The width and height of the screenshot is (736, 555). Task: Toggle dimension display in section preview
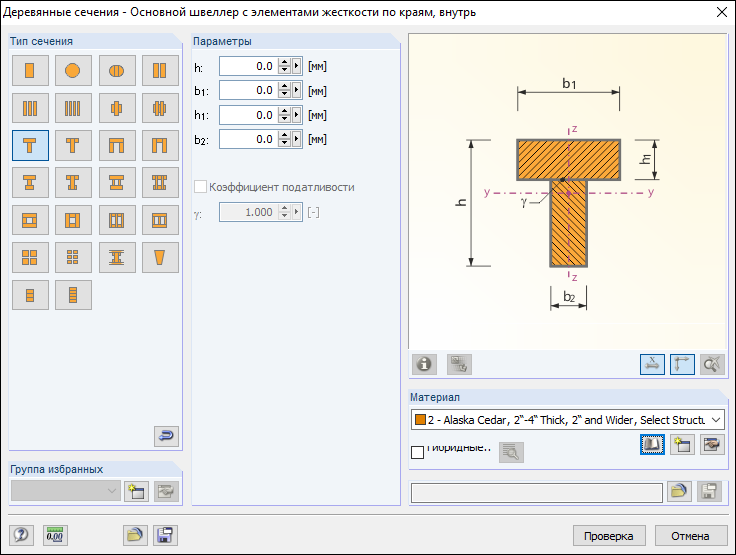pyautogui.click(x=652, y=364)
